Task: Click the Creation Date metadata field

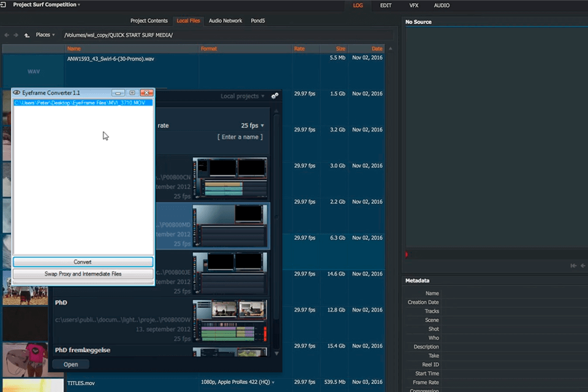Action: [514, 303]
